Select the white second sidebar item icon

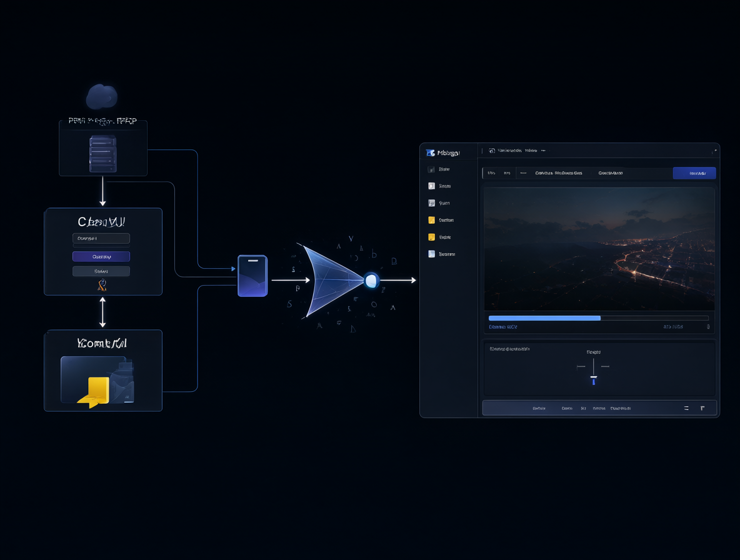click(431, 186)
